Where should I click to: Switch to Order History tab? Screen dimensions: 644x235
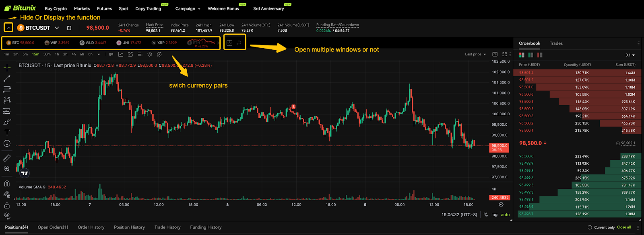pos(91,227)
